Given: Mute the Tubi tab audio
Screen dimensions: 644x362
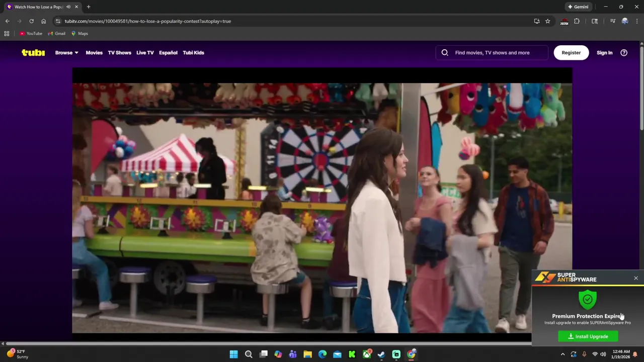Looking at the screenshot, I should point(68,7).
